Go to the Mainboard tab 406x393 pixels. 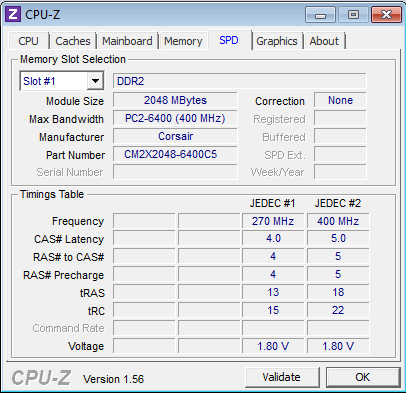click(127, 41)
